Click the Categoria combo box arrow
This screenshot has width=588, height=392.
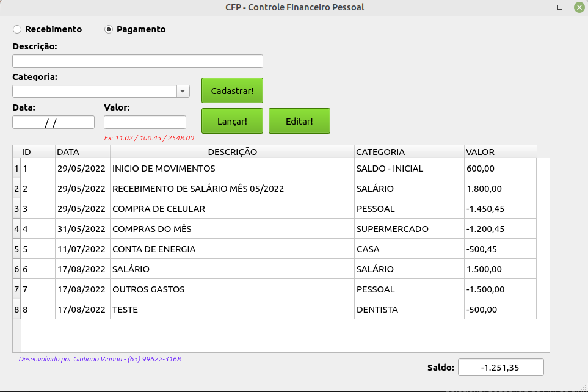(182, 90)
